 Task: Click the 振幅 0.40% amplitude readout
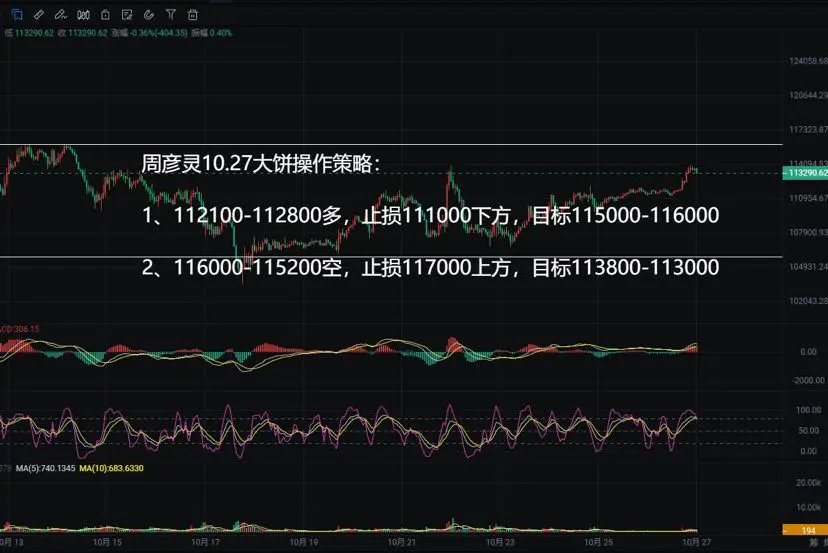tap(211, 33)
